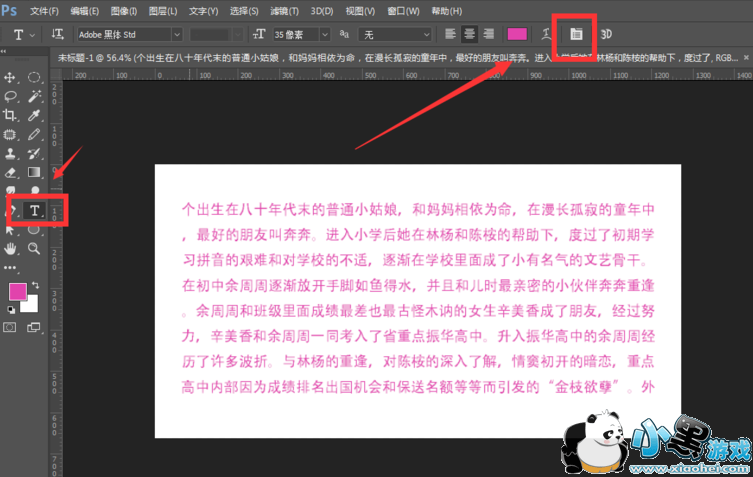753x477 pixels.
Task: Select the Lasso tool
Action: [11, 96]
